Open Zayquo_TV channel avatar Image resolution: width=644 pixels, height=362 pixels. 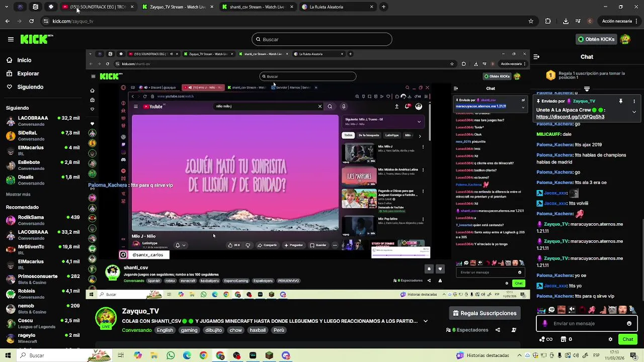[106, 318]
